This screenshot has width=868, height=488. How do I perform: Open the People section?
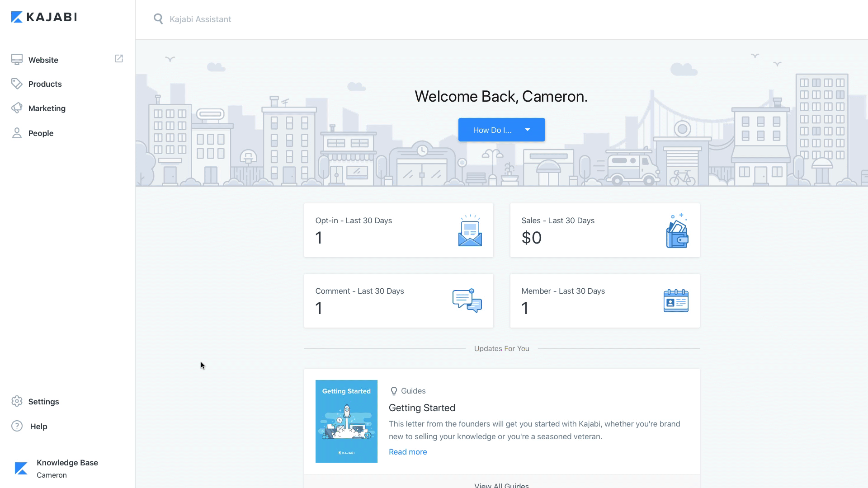click(x=41, y=133)
